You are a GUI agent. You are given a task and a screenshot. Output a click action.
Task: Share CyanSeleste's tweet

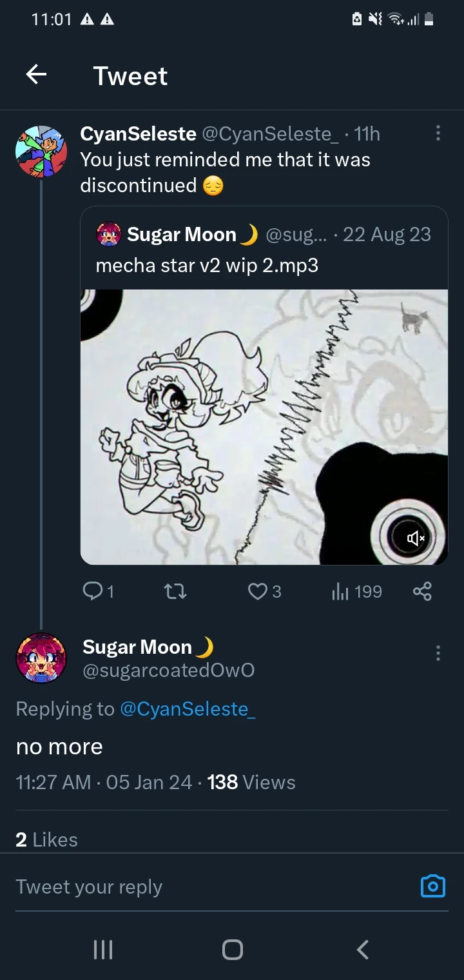(x=422, y=591)
